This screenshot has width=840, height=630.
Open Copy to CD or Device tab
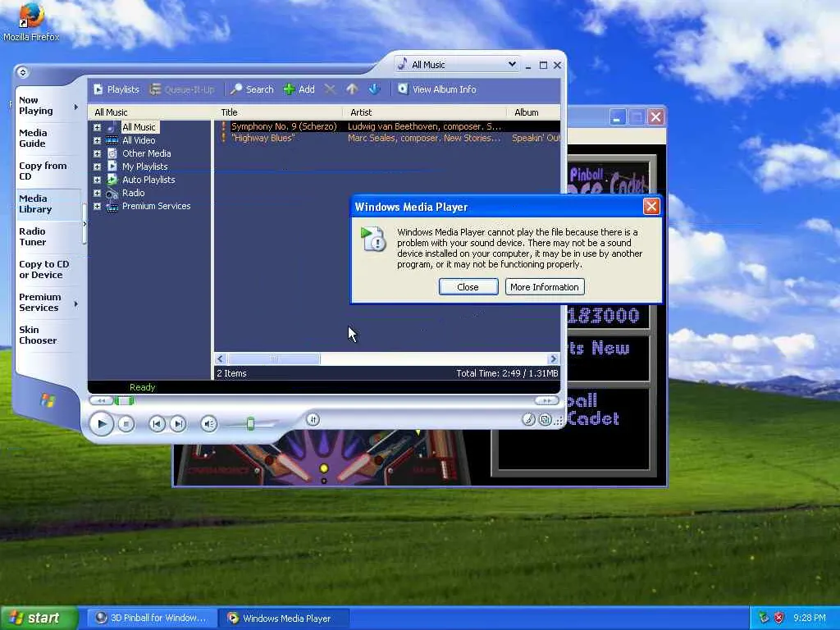(44, 269)
